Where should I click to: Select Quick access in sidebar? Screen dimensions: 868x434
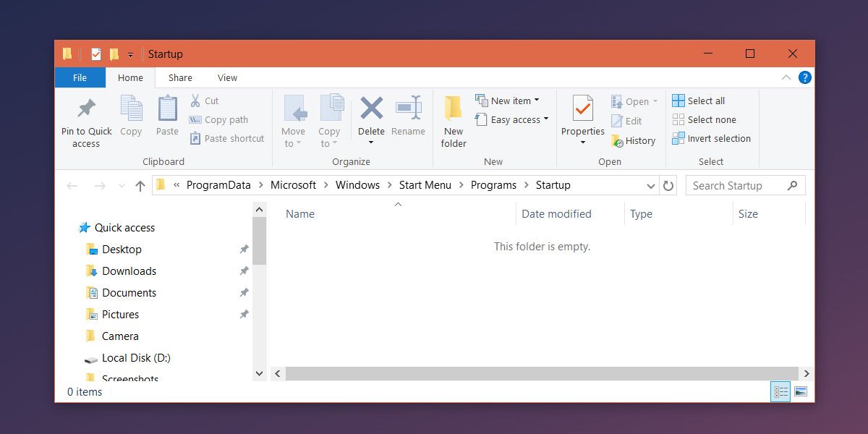[x=116, y=228]
